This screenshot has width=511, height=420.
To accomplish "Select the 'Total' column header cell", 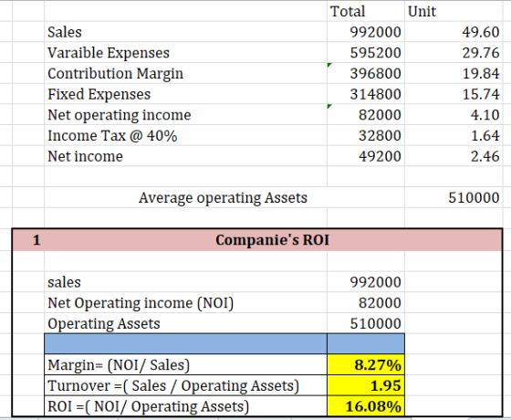I will (366, 11).
